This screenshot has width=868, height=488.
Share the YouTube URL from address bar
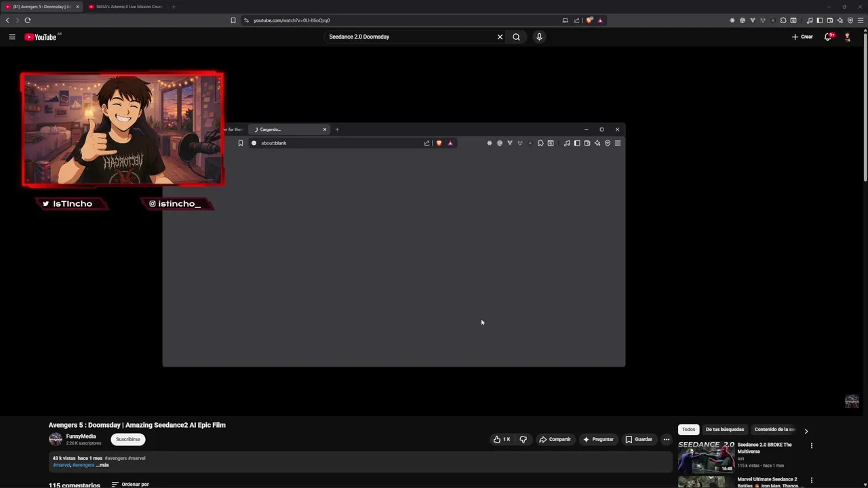tap(576, 20)
